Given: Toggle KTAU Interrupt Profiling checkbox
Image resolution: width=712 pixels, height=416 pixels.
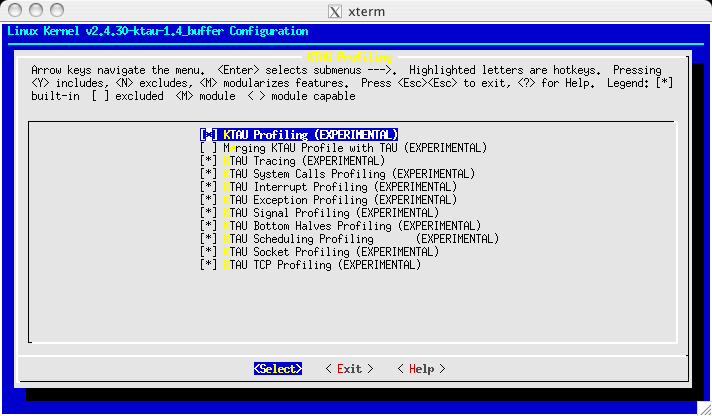Looking at the screenshot, I should click(208, 187).
